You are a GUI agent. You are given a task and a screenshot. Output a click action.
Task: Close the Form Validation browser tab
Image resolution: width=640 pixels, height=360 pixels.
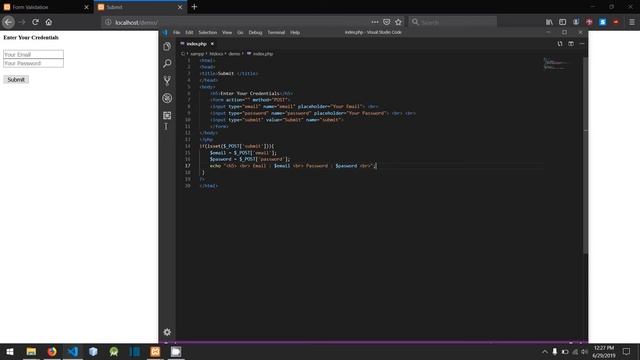tap(86, 7)
